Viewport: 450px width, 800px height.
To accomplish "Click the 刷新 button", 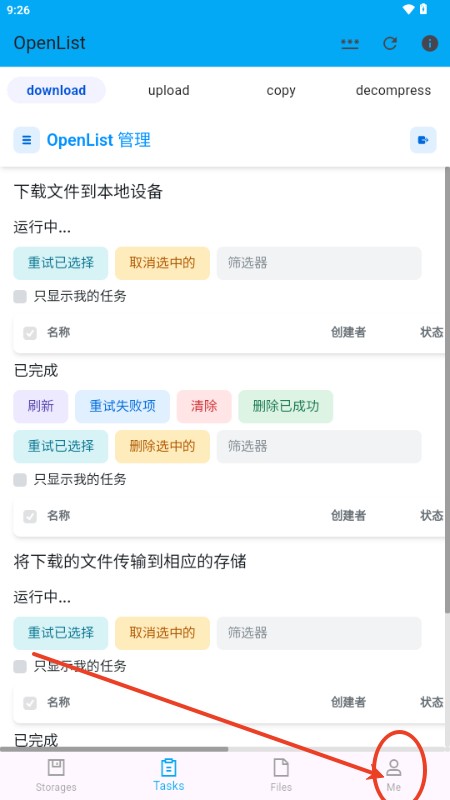I will (x=41, y=406).
